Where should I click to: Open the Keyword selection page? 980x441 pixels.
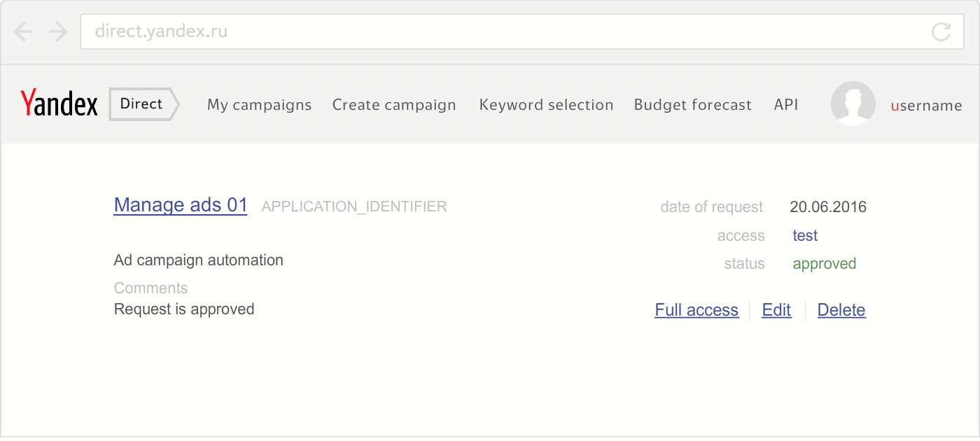click(546, 105)
